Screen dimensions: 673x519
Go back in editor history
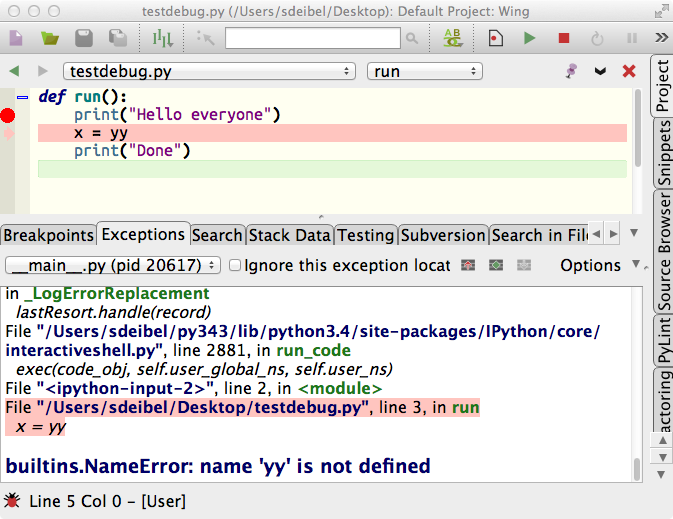point(14,71)
